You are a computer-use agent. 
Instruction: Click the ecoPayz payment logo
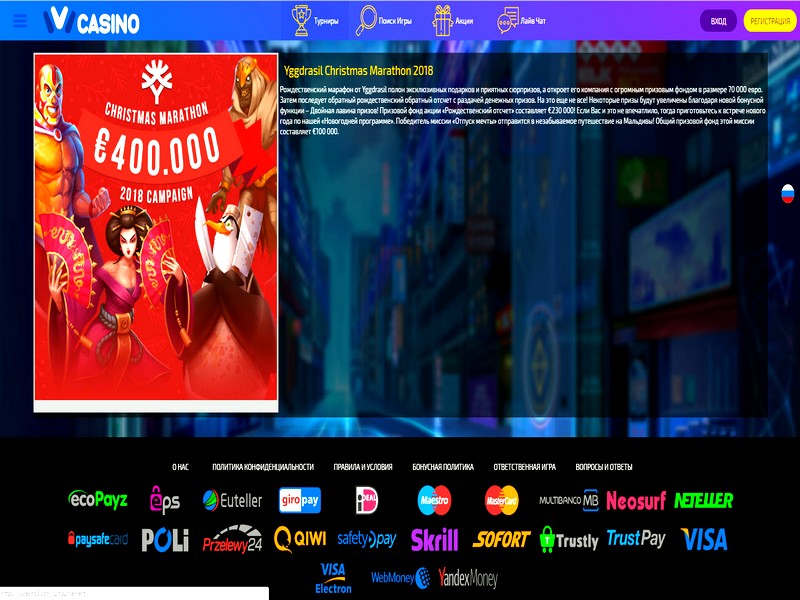pyautogui.click(x=97, y=499)
